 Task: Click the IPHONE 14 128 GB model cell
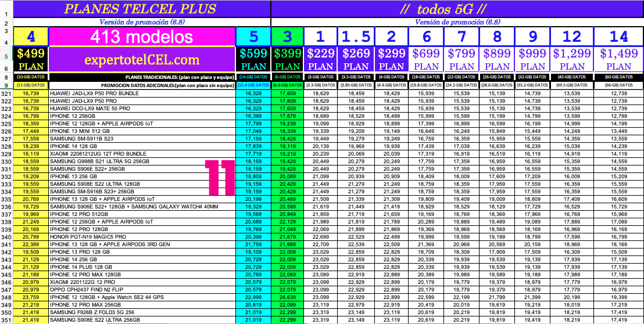click(x=142, y=146)
